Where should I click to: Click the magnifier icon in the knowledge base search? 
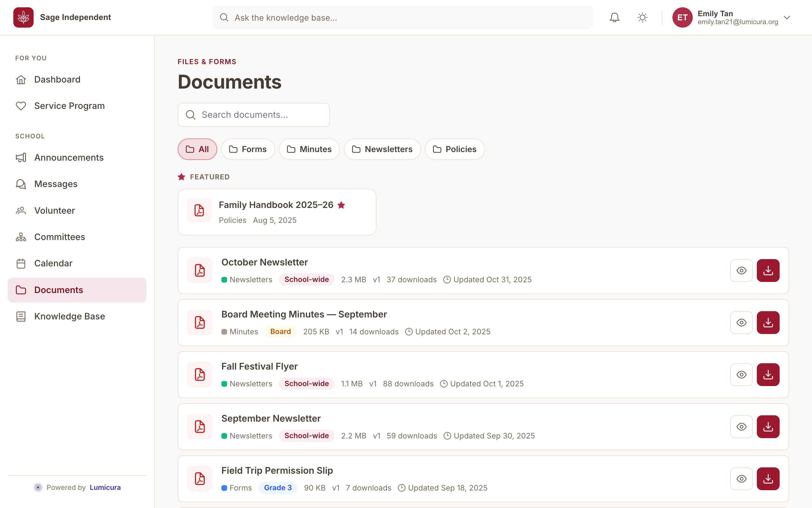(224, 17)
